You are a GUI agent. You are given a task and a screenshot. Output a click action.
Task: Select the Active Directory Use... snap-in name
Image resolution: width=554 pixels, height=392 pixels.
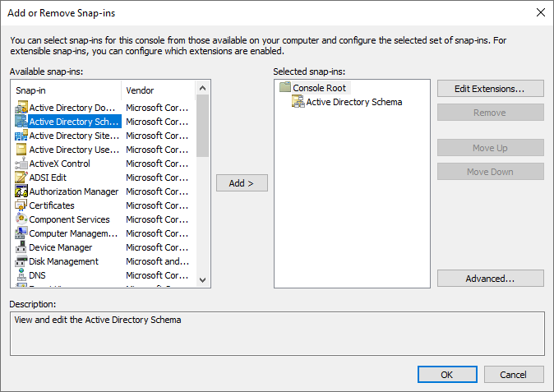point(74,150)
